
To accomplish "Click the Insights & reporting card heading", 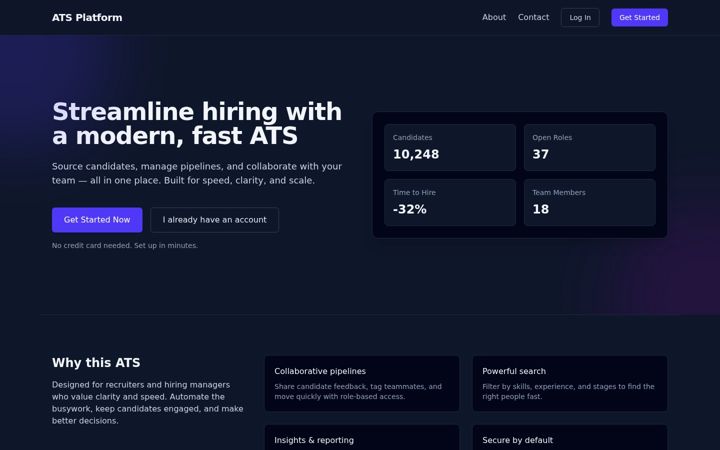I will click(x=314, y=440).
